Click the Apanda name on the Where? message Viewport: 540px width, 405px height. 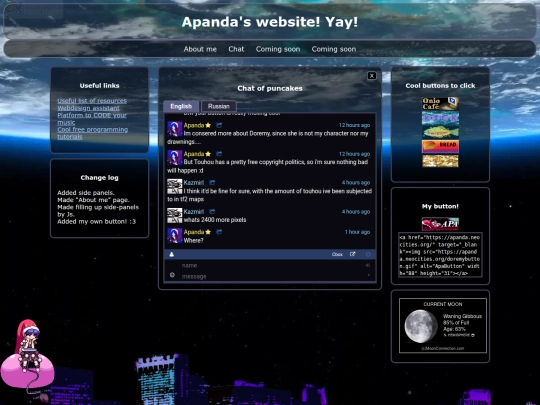[x=194, y=232]
